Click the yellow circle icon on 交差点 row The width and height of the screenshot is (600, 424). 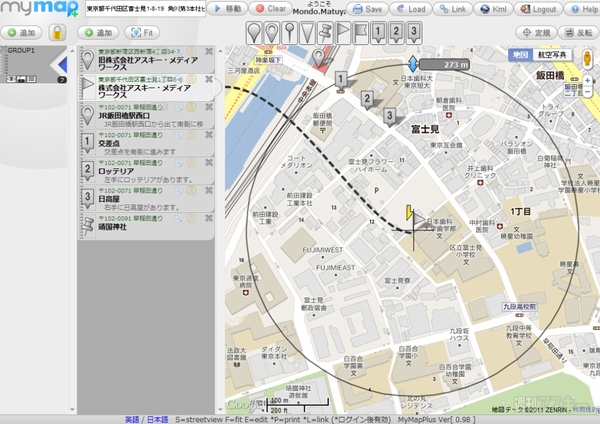pyautogui.click(x=191, y=135)
